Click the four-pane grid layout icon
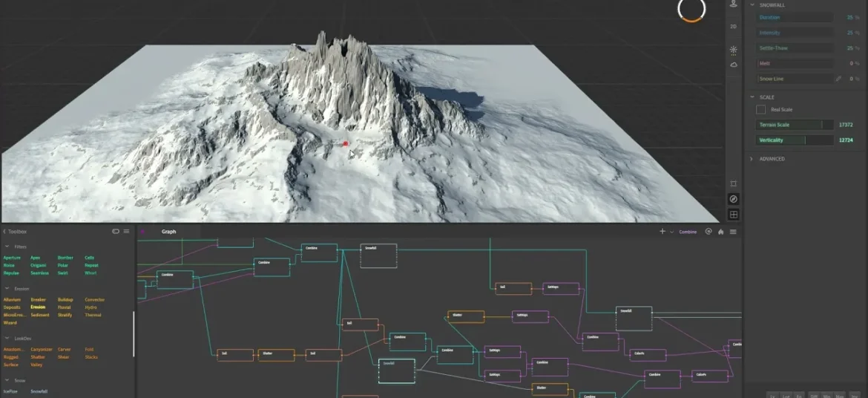The height and width of the screenshot is (398, 868). coord(734,215)
